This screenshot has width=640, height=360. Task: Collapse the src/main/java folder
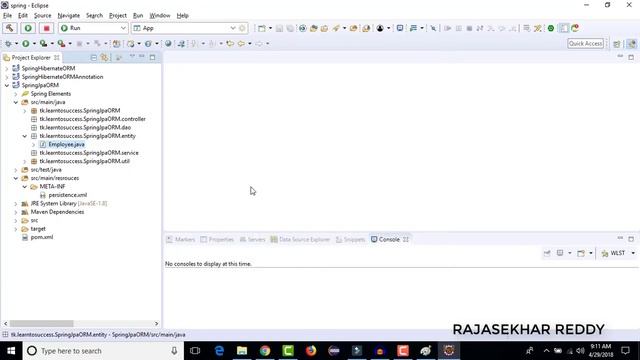coord(16,102)
